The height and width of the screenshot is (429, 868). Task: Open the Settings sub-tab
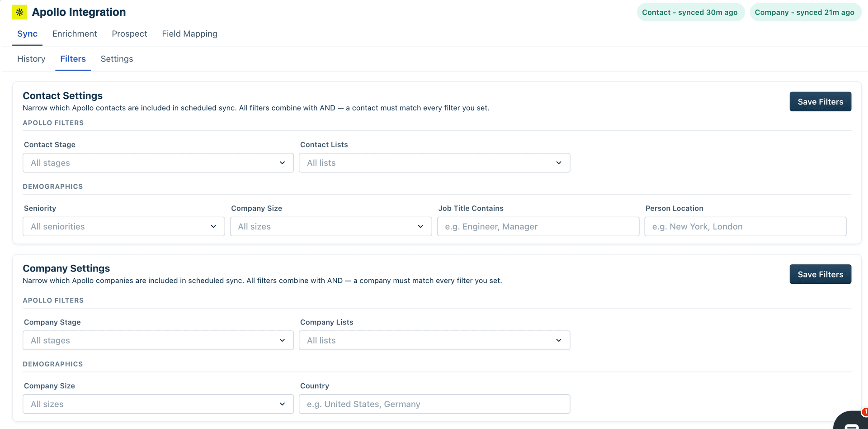coord(117,59)
